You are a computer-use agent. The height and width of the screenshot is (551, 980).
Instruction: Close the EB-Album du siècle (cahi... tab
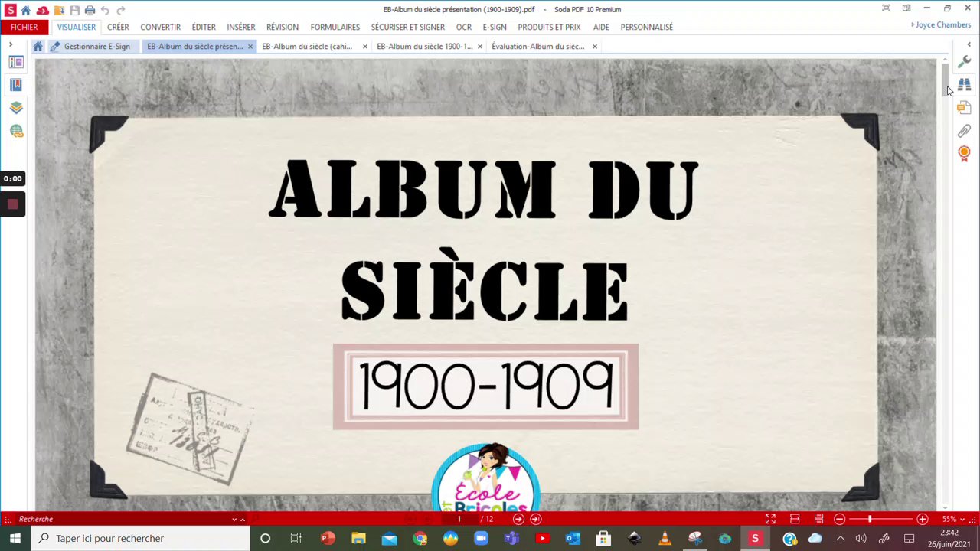point(365,47)
